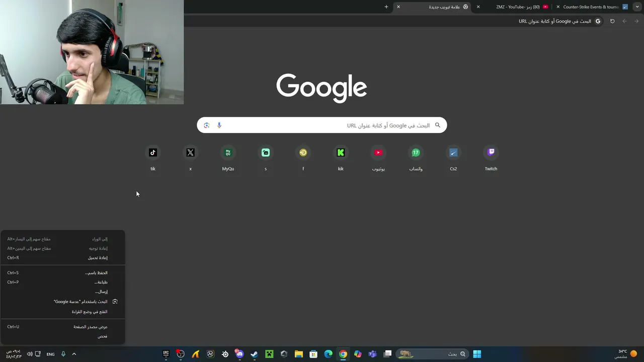Image resolution: width=644 pixels, height=362 pixels.
Task: Open the يوتيوب shortcut tile
Action: [x=378, y=158]
